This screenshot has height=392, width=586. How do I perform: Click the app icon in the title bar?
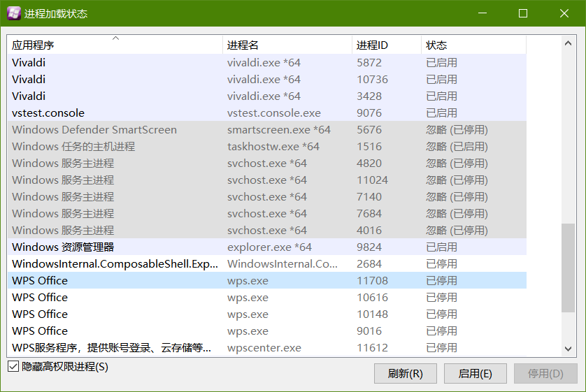pos(14,13)
